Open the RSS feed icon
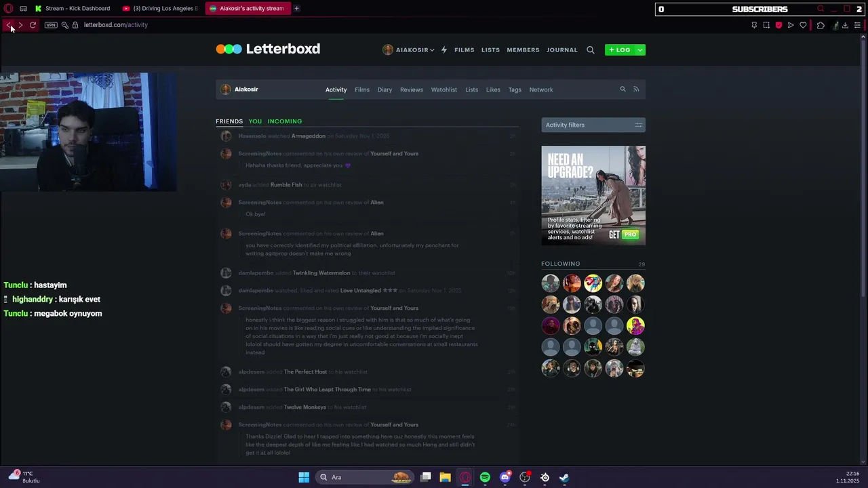868x488 pixels. (x=636, y=89)
